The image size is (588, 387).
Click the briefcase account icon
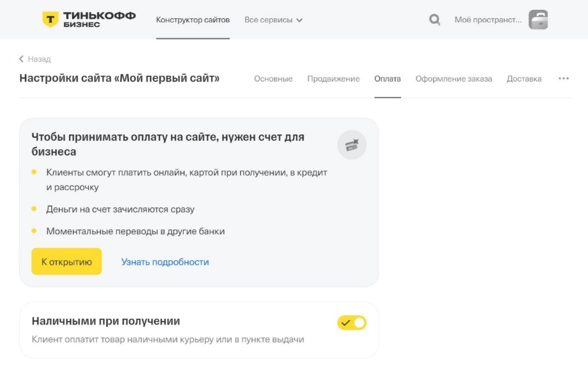click(x=538, y=19)
